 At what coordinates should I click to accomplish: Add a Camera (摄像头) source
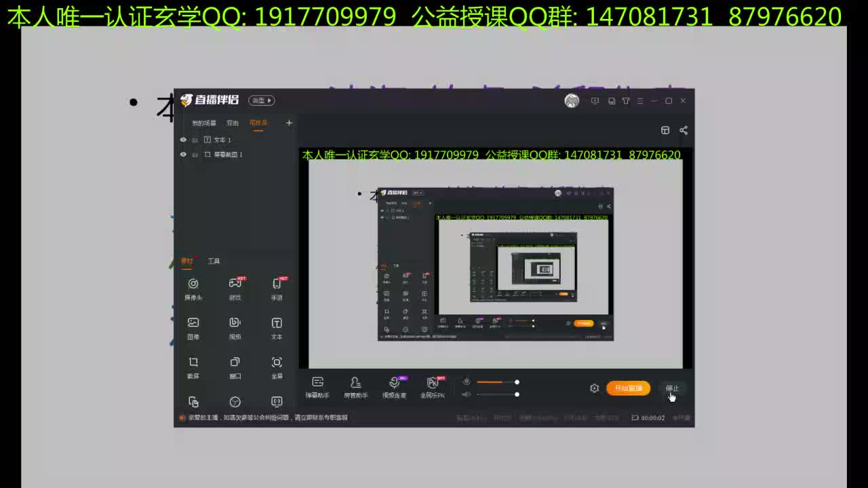click(x=193, y=289)
